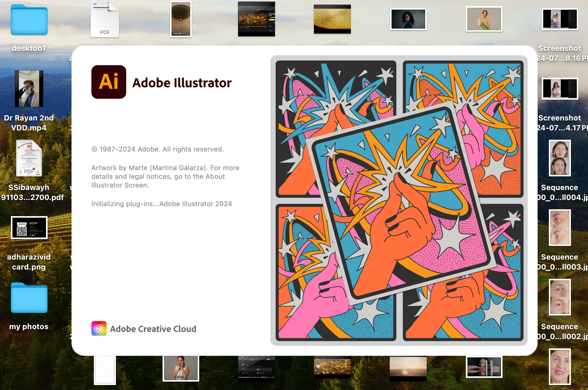Select the sunset landscape thumbnail at bottom

point(408,368)
